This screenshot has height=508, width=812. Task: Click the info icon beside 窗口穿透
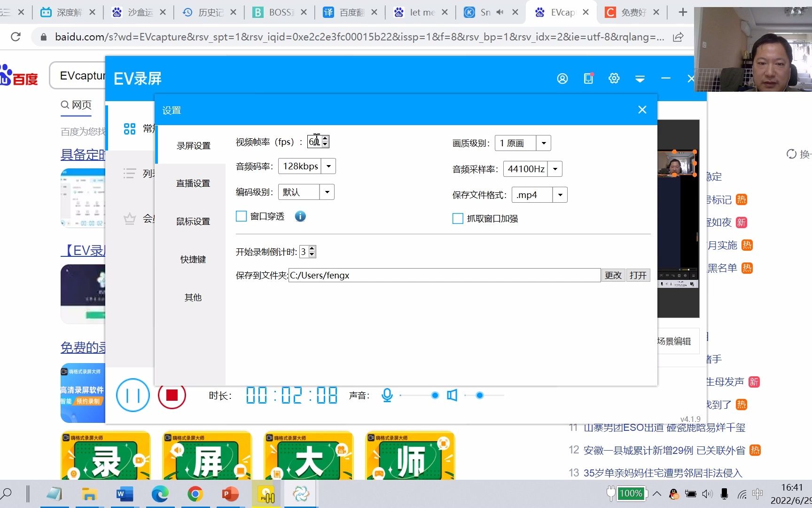coord(300,216)
